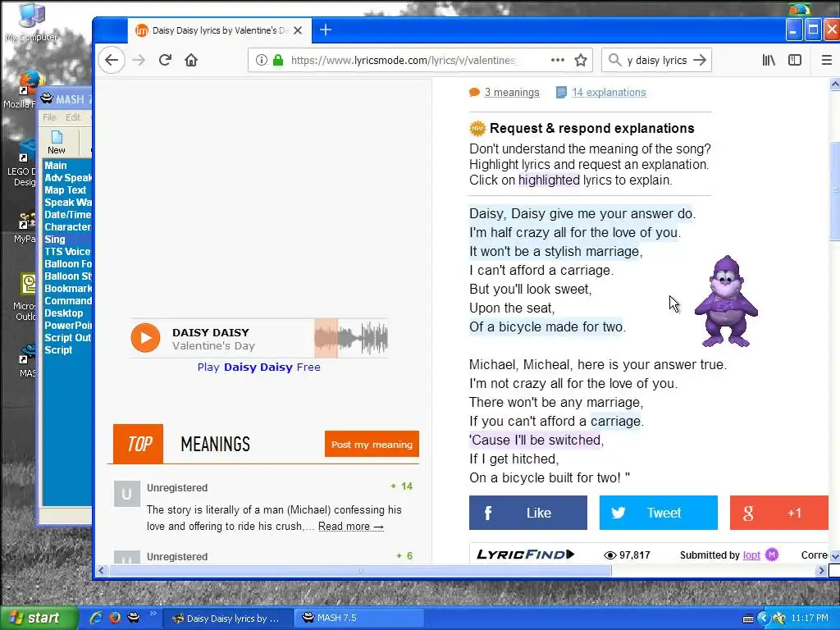Open a new tab with the plus button

click(326, 30)
